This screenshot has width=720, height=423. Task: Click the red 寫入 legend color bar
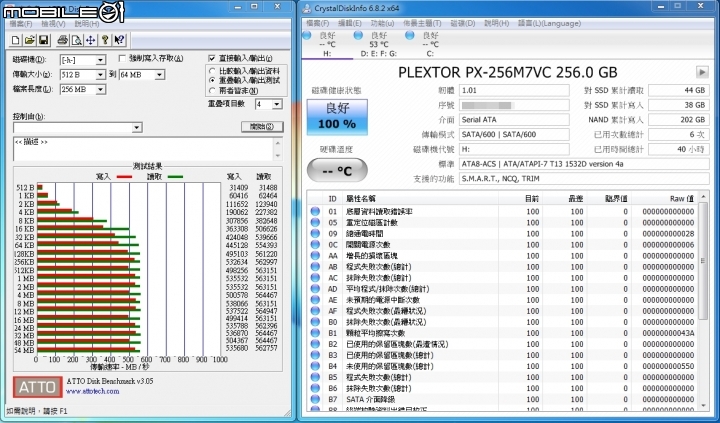pyautogui.click(x=124, y=177)
